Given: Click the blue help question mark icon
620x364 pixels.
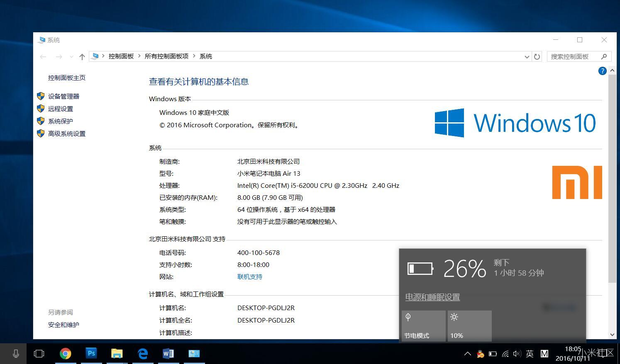Looking at the screenshot, I should point(602,71).
